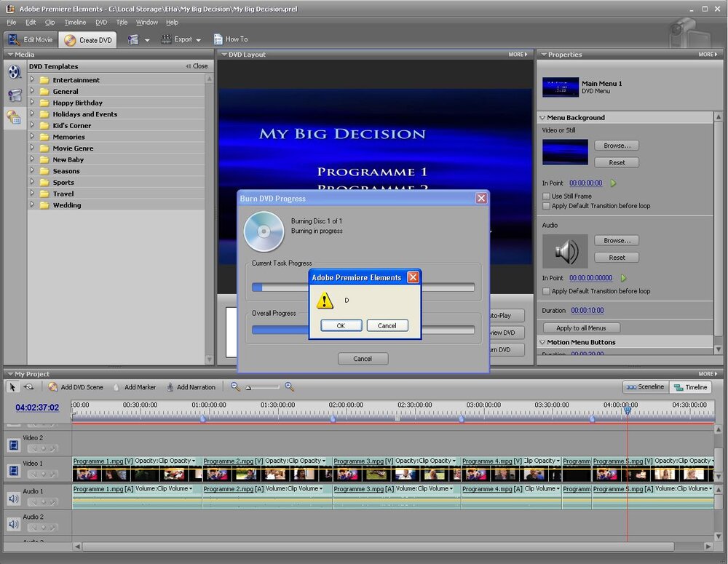Click the Add DVD Scene icon
This screenshot has width=728, height=564.
[x=53, y=386]
